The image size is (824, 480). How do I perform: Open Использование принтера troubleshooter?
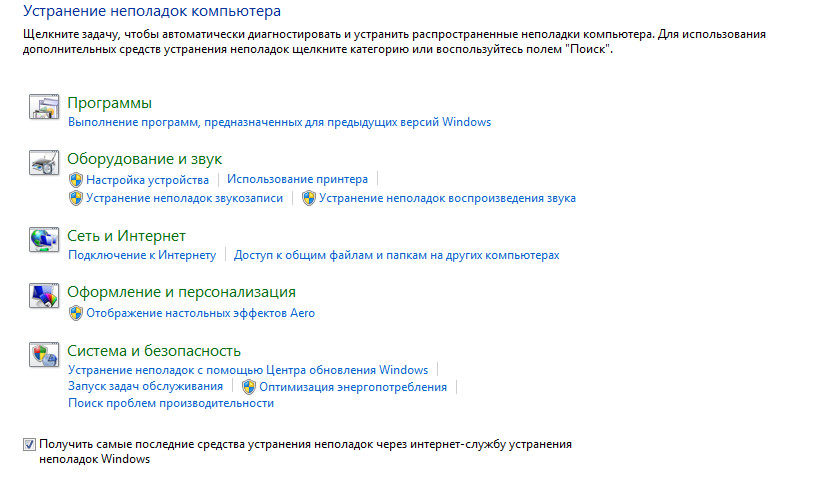pyautogui.click(x=297, y=179)
